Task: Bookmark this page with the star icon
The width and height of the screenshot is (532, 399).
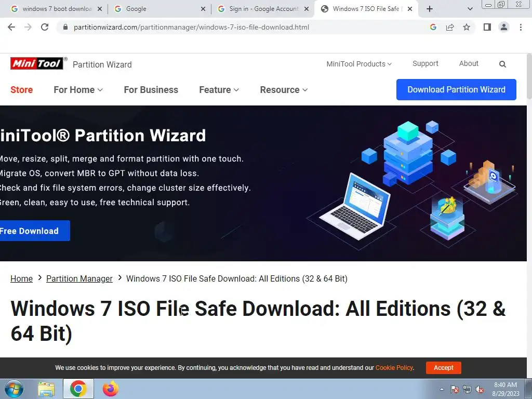Action: coord(467,27)
